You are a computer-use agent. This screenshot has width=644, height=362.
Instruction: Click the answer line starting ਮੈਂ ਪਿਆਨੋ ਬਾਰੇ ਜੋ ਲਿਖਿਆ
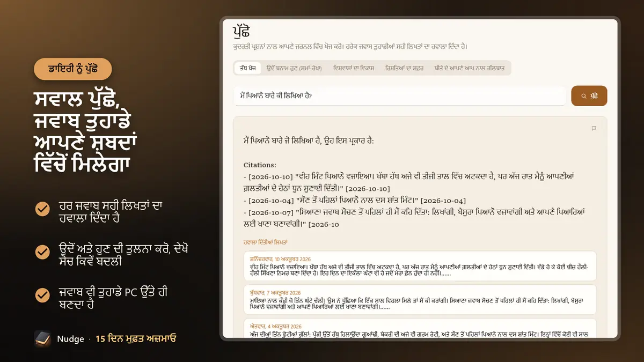tap(309, 141)
